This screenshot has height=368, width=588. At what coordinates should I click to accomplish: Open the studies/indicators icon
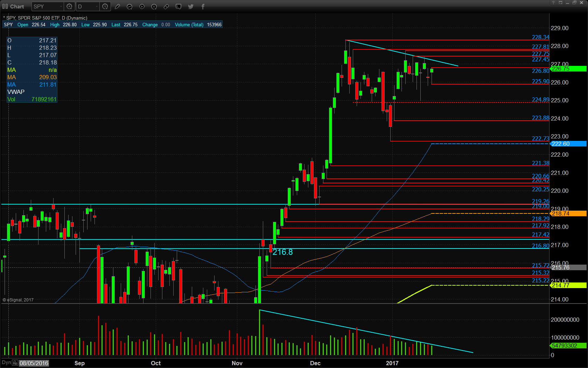tap(129, 6)
